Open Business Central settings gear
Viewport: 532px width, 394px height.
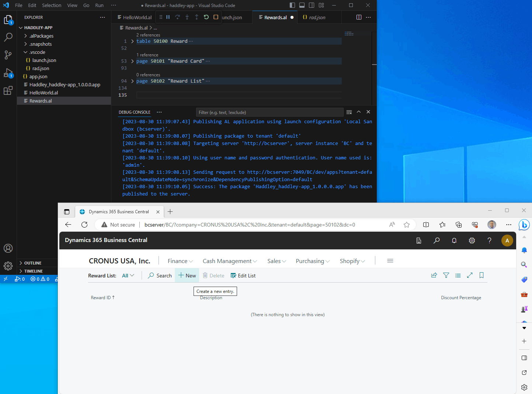(x=472, y=241)
